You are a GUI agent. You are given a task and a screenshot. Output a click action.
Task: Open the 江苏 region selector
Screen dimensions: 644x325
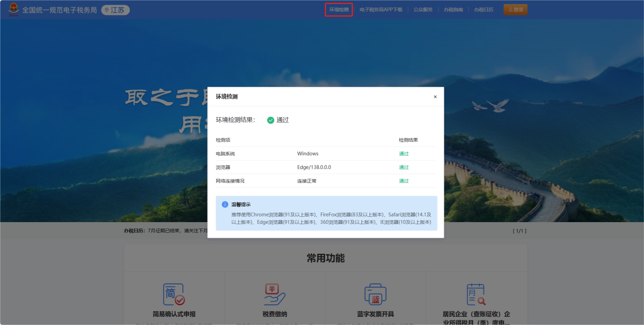[x=115, y=10]
